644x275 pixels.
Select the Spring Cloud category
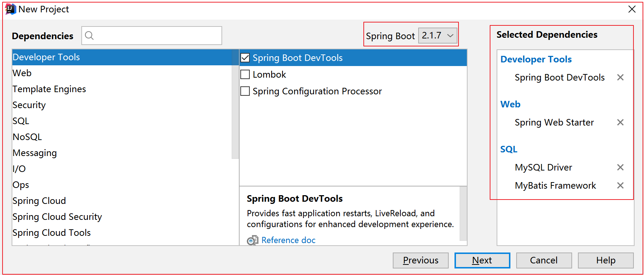click(122, 201)
